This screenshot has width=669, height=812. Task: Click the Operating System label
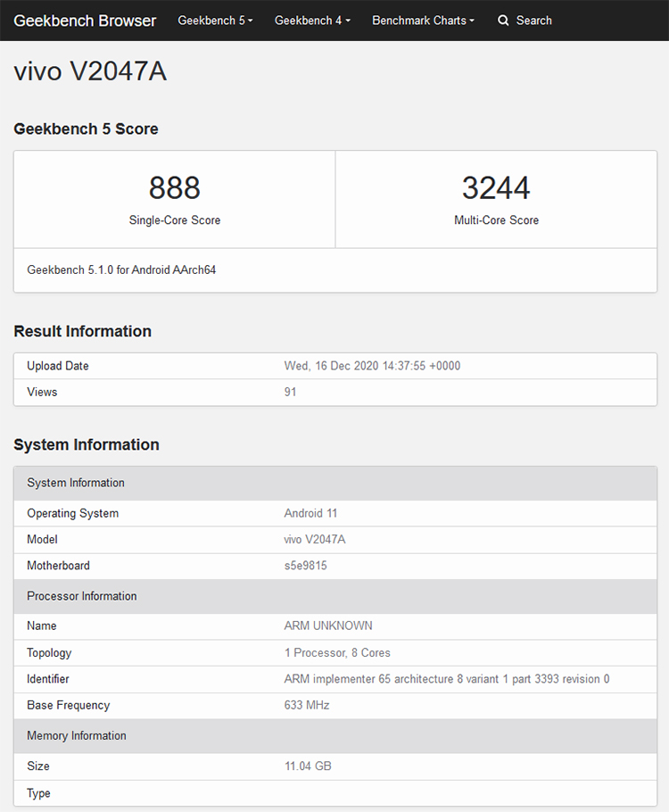click(72, 513)
